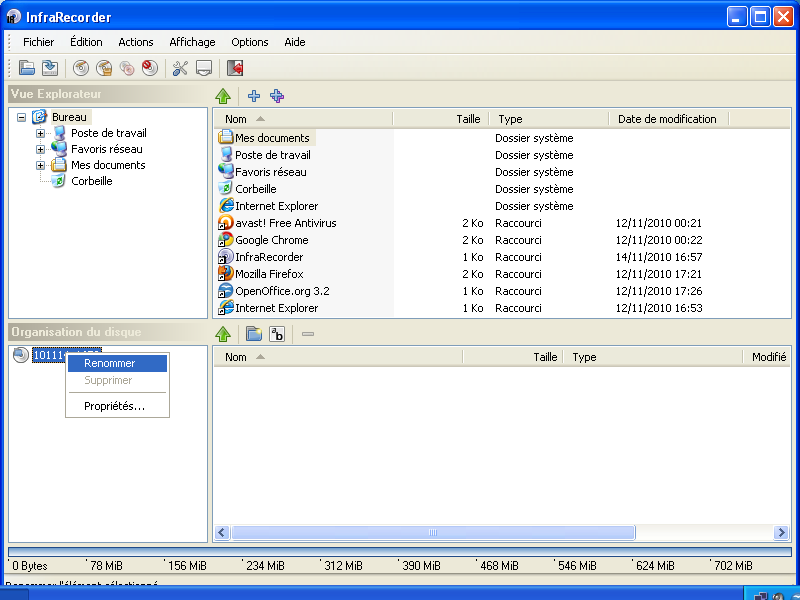Choose Renommer from the context menu
The height and width of the screenshot is (600, 800).
pos(110,363)
